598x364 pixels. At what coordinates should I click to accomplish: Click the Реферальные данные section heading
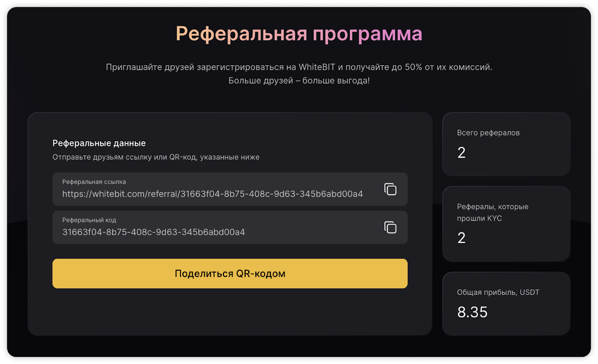(x=99, y=143)
